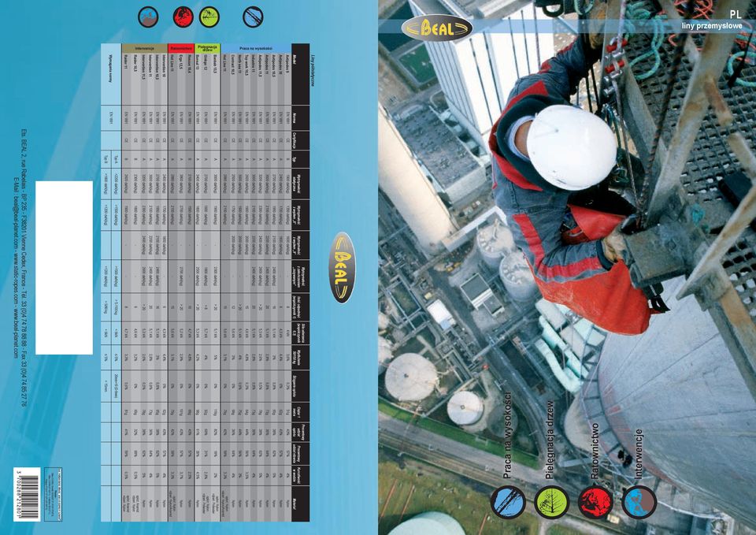Viewport: 756px width, 535px height.
Task: Click the 'liny przemysłowe' cover title
Action: coord(712,25)
